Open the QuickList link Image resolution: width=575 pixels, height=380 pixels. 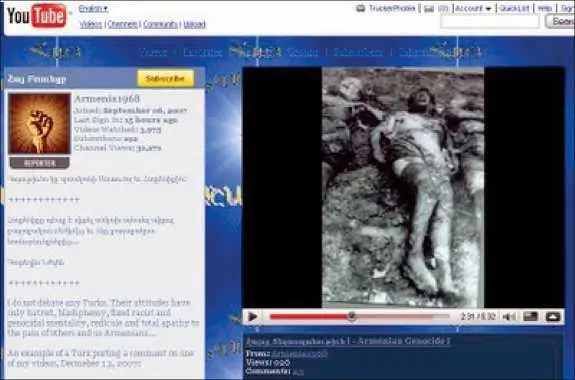point(514,8)
